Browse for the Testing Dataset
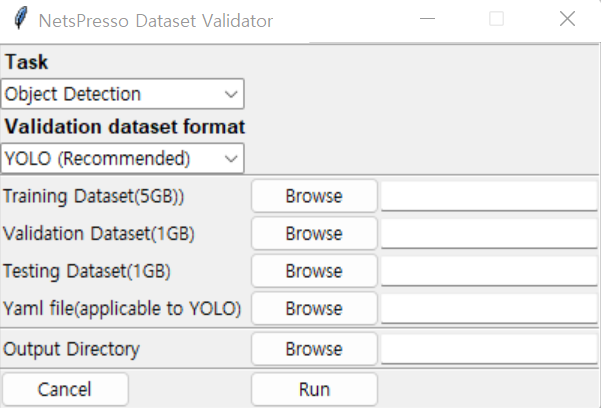 click(313, 271)
